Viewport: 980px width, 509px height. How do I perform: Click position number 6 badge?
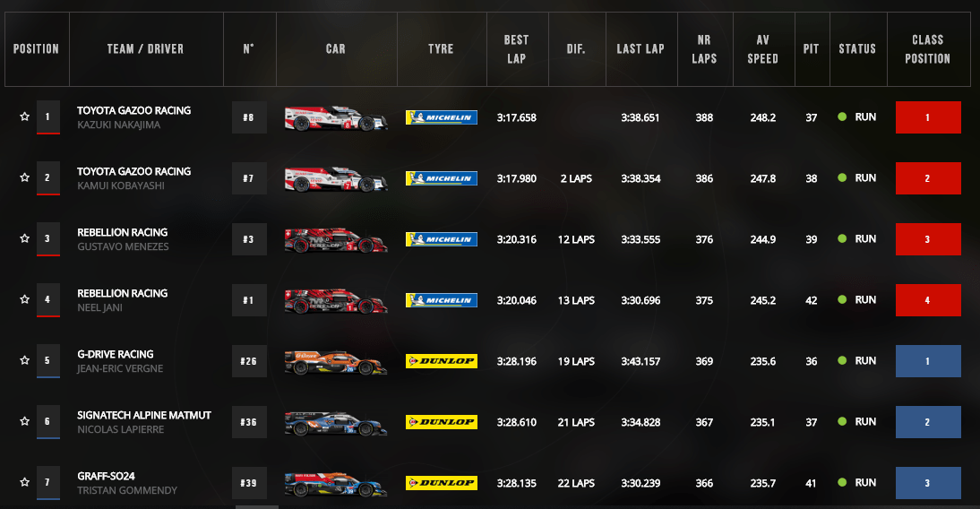coord(47,421)
